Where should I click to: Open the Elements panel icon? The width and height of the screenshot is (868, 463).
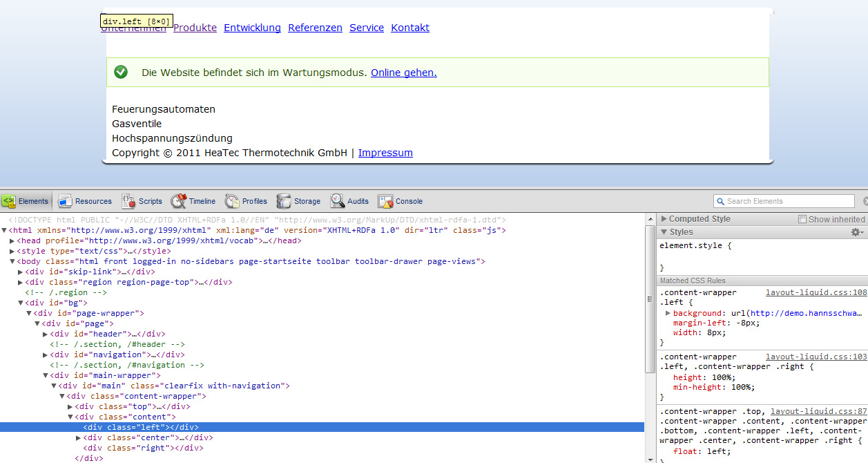pos(8,201)
